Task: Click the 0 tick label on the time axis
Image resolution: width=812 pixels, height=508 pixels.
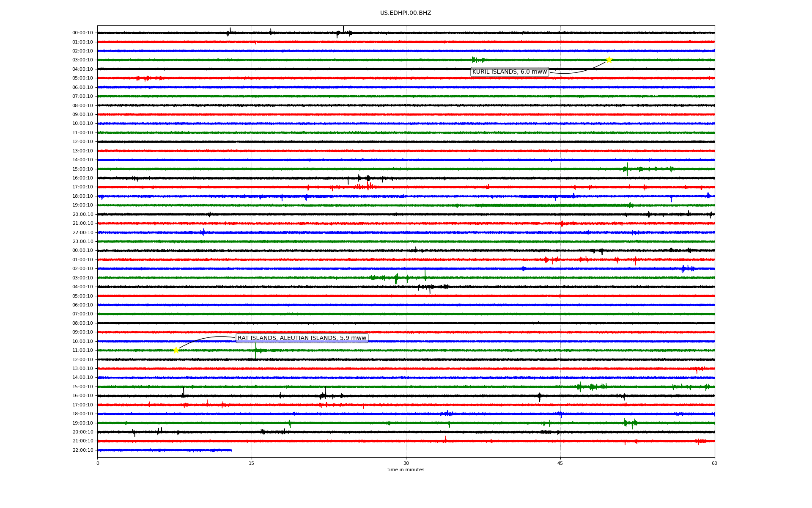Action: (98, 463)
